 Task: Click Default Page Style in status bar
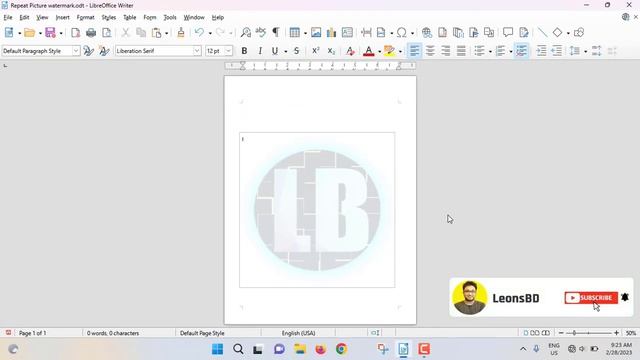pos(202,333)
